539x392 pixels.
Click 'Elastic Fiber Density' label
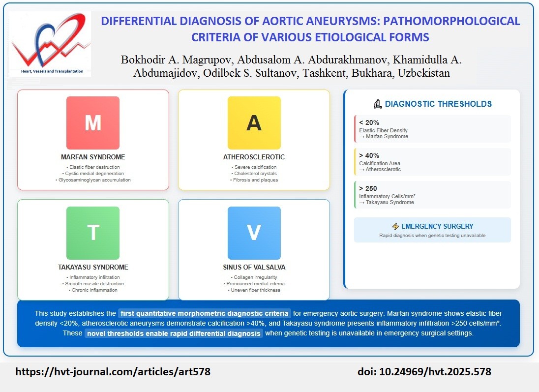click(383, 130)
